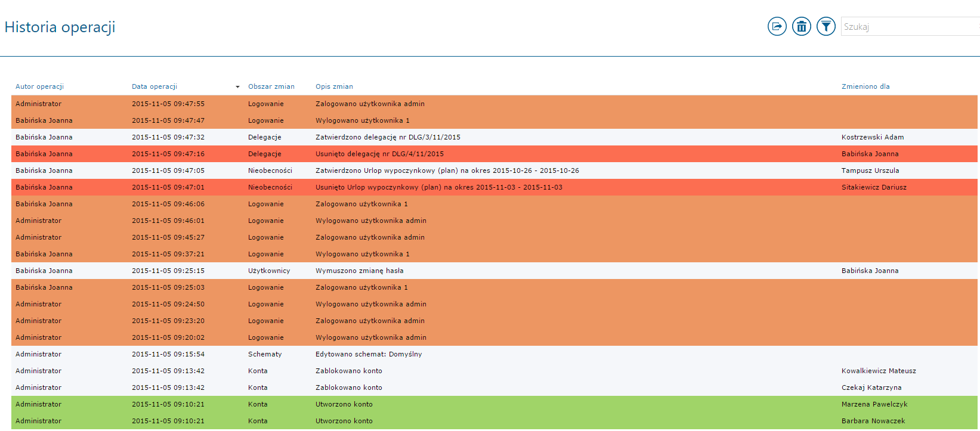The width and height of the screenshot is (980, 431).
Task: Select timestamp 2015-11-05 09:46:06
Action: coord(168,204)
